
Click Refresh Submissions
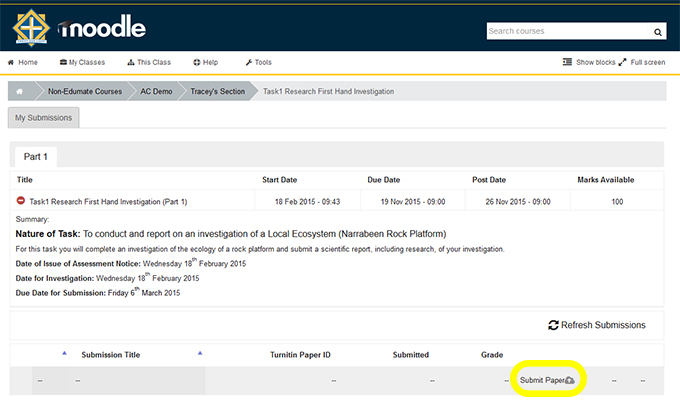coord(597,325)
